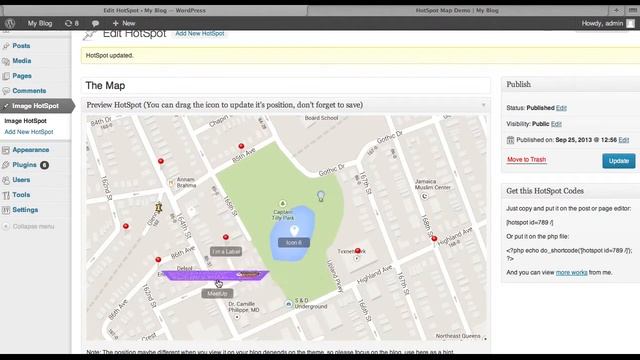Viewport: 640px width, 360px height.
Task: Open a new browser tab with plus
Action: coord(616,10)
